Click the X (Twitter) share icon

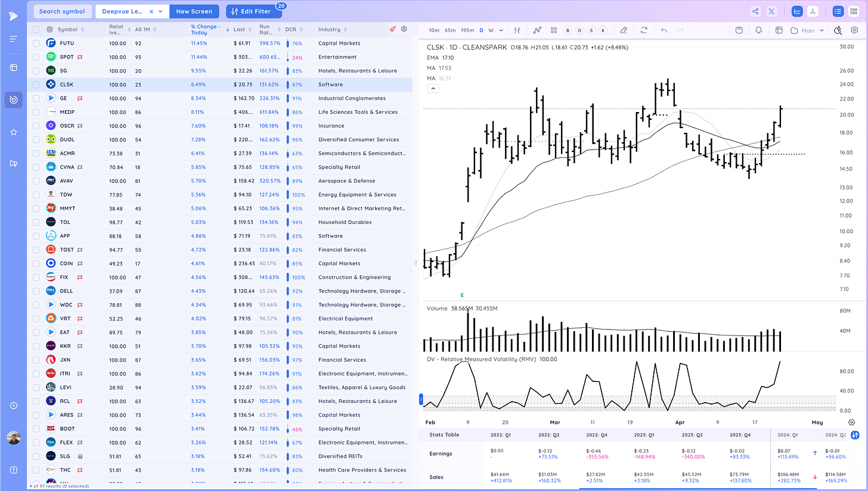coord(772,11)
